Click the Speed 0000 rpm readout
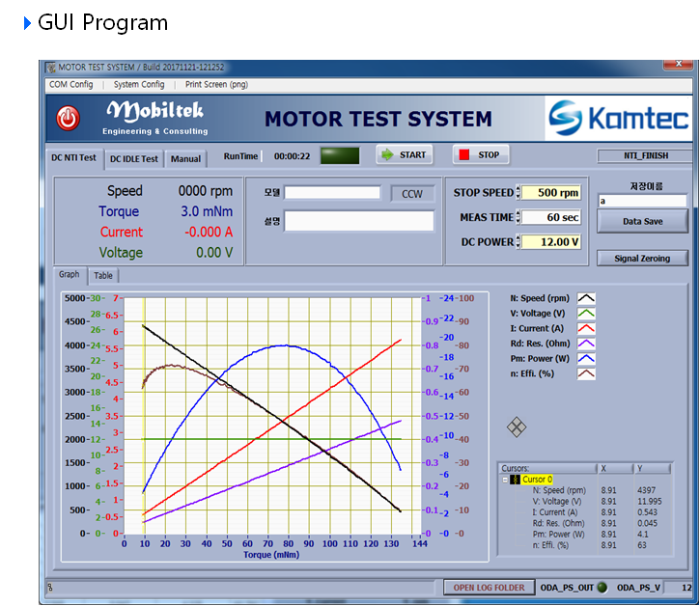The image size is (700, 606). point(169,190)
